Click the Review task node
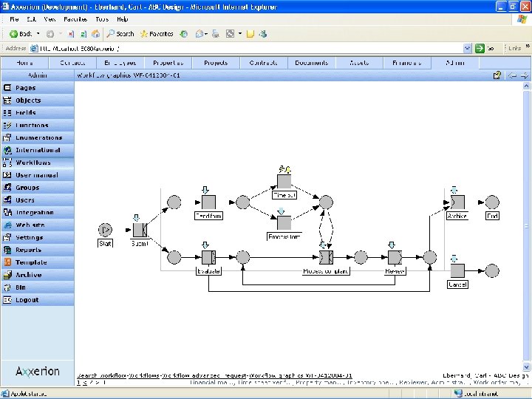This screenshot has height=399, width=532. click(395, 257)
